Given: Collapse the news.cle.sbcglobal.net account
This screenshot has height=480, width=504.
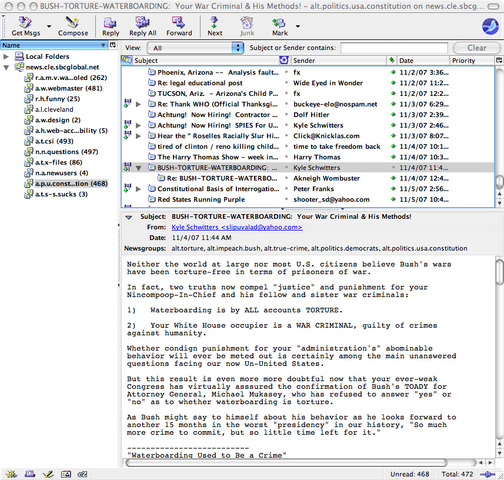Looking at the screenshot, I should tap(6, 67).
